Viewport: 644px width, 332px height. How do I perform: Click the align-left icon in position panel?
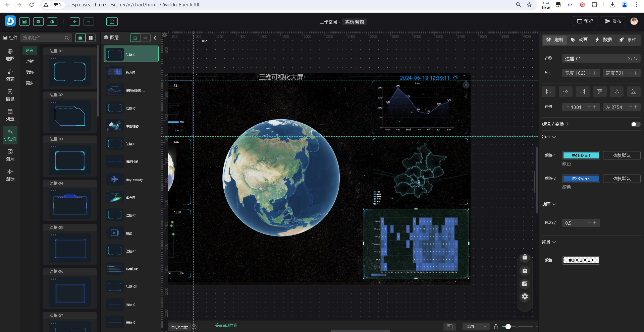click(548, 91)
